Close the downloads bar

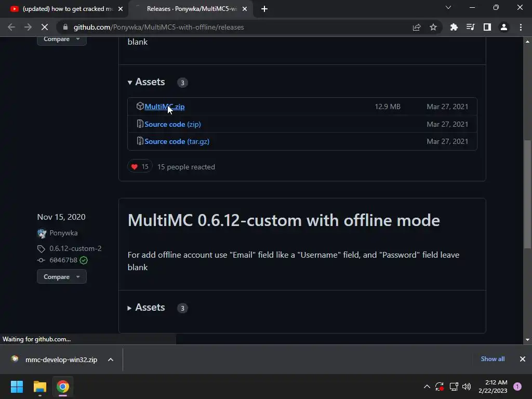(523, 359)
